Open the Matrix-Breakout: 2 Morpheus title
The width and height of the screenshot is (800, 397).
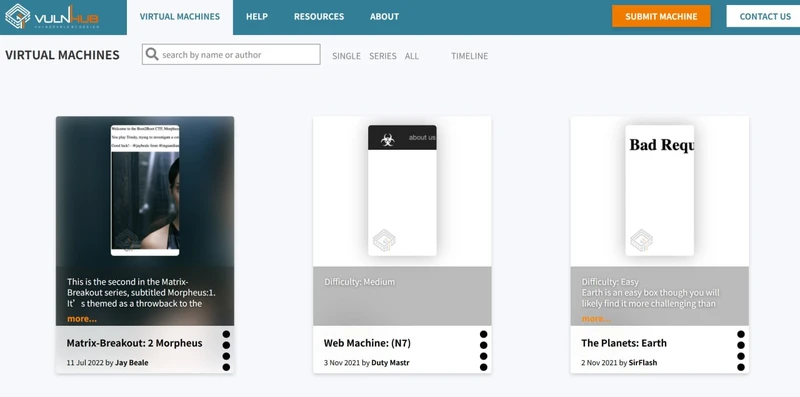click(x=134, y=343)
